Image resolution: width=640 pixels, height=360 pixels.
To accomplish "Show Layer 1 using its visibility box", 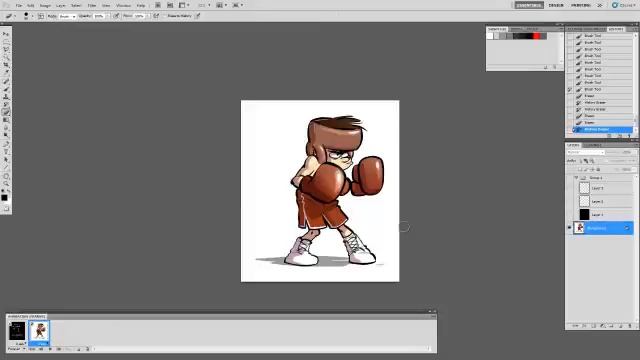I will point(569,214).
